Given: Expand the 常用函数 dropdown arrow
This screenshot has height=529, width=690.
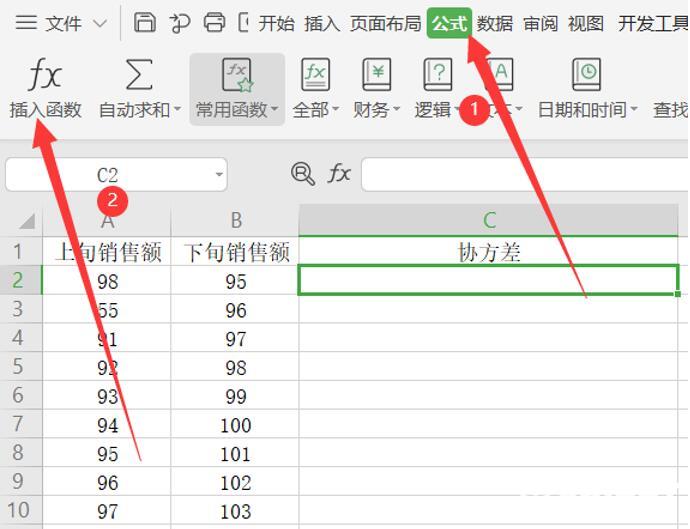Looking at the screenshot, I should (275, 108).
